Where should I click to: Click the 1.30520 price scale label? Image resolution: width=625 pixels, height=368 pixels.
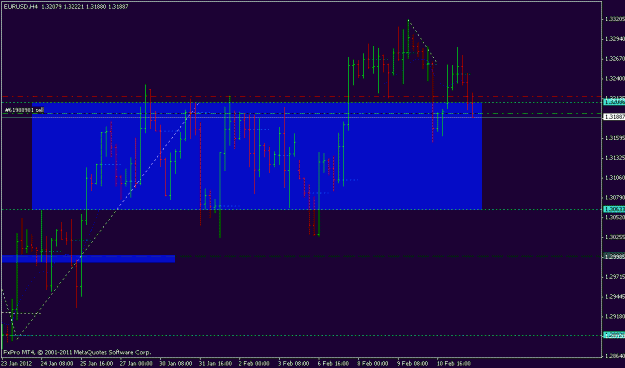click(x=615, y=217)
